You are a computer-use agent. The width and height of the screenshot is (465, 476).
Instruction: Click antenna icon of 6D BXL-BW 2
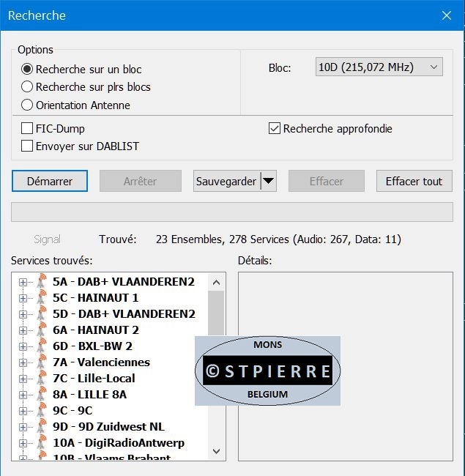(42, 345)
